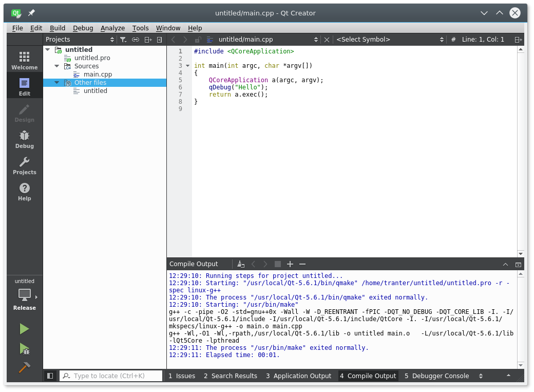Select untitled.pro in the project tree

(92, 58)
